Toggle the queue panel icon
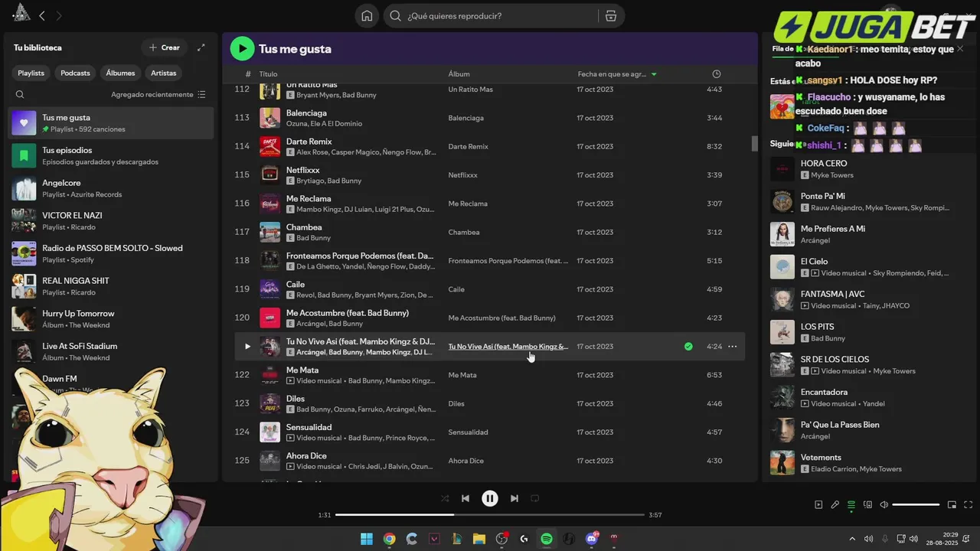This screenshot has width=980, height=551. [x=851, y=505]
